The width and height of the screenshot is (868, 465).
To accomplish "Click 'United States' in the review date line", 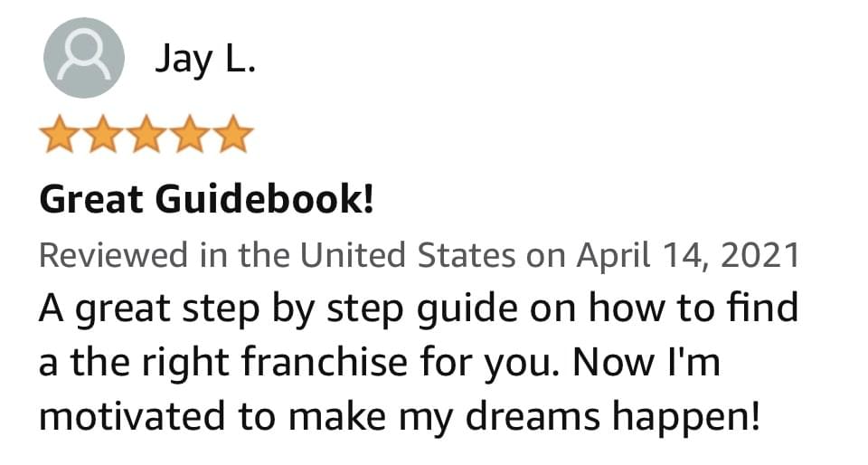I will coord(408,255).
